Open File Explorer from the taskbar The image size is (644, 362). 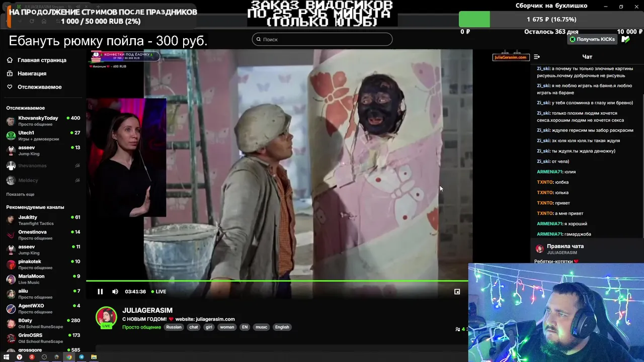point(94,357)
